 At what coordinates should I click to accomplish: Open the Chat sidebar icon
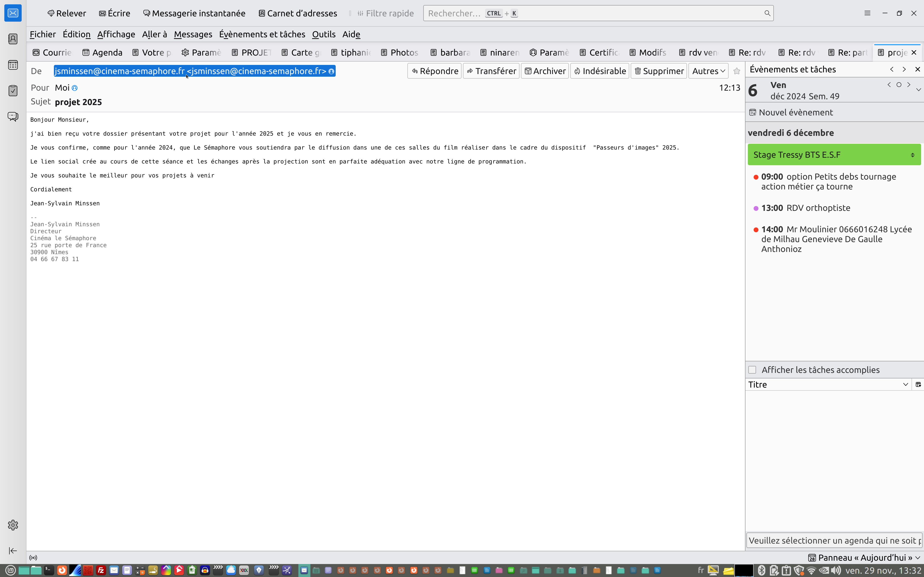[x=13, y=116]
